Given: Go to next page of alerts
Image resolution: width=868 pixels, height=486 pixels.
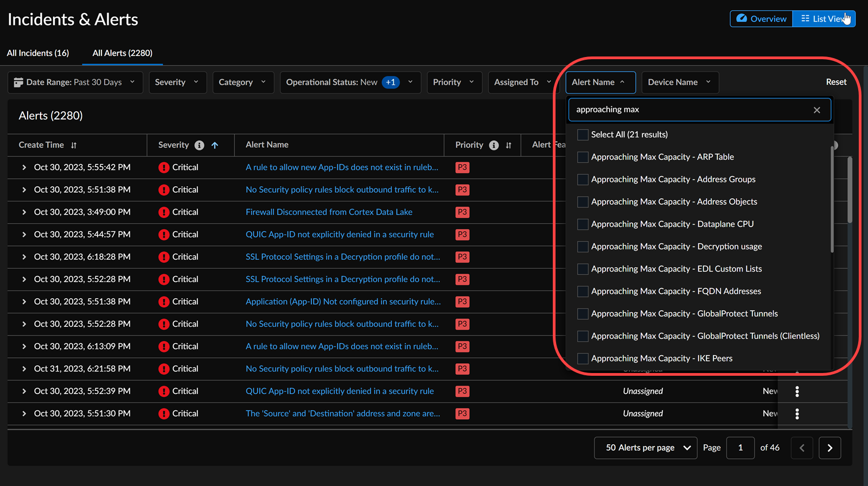Looking at the screenshot, I should [829, 448].
